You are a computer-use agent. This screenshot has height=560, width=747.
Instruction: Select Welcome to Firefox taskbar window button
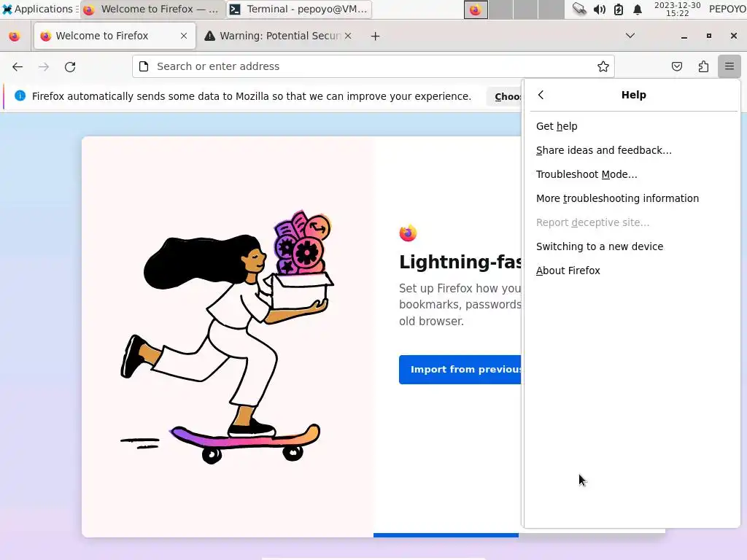(152, 9)
